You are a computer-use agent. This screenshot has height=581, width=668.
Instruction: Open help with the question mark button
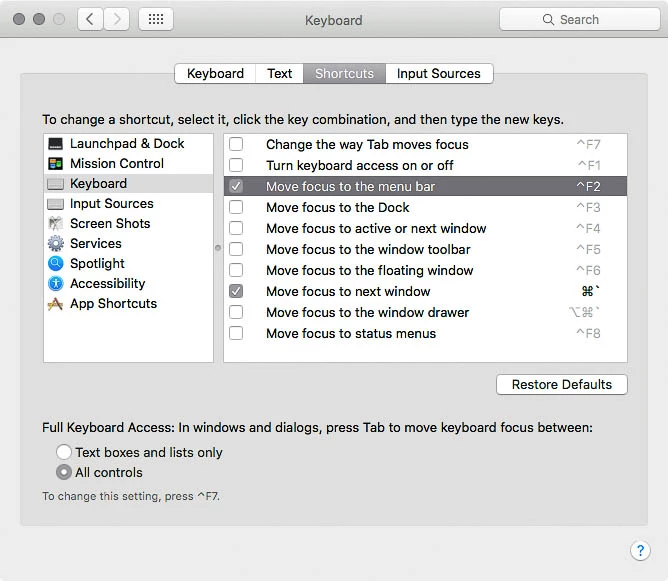[x=640, y=550]
